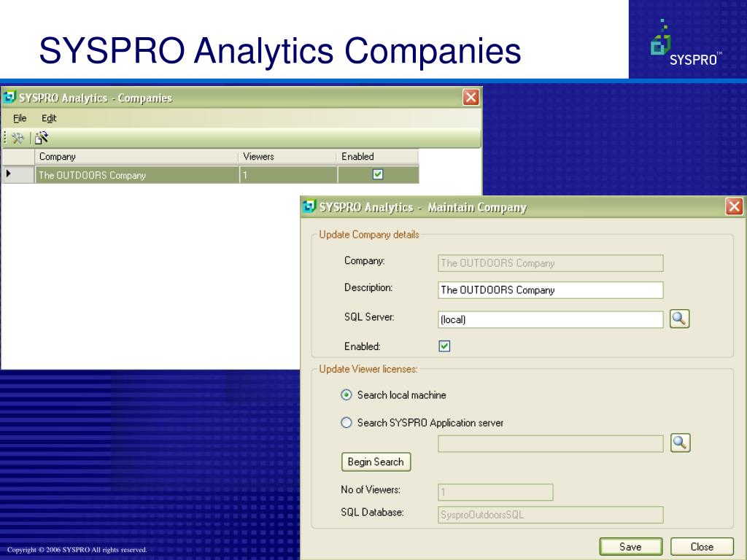Select Search local machine radio option

point(347,394)
